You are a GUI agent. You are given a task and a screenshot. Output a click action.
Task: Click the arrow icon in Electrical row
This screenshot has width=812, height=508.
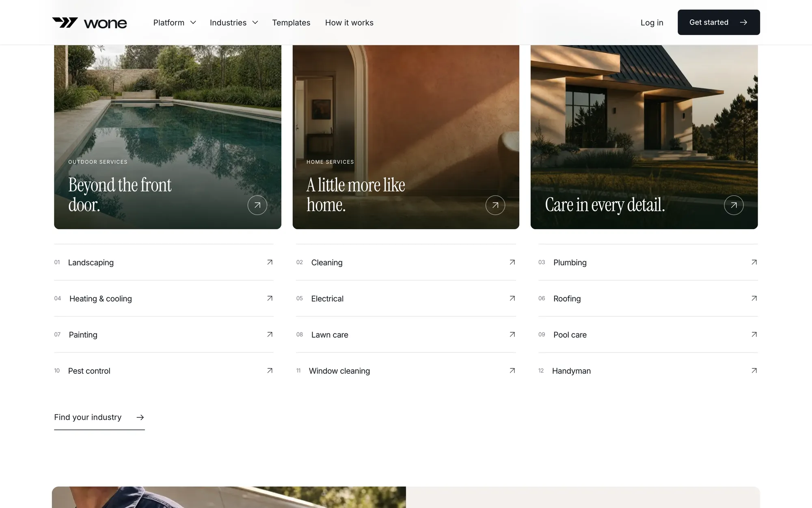(x=512, y=298)
